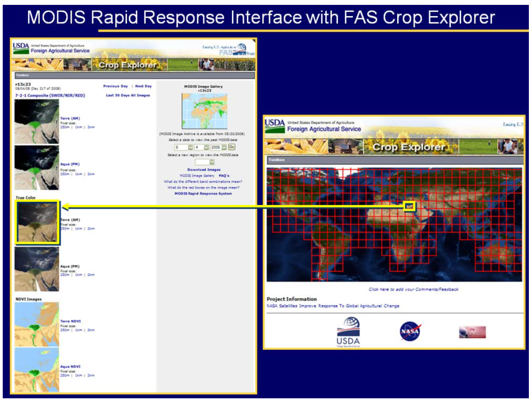Screen dimensions: 532x402
Task: Click r13c23 MODIS Image Gallery region map
Action: pos(204,111)
